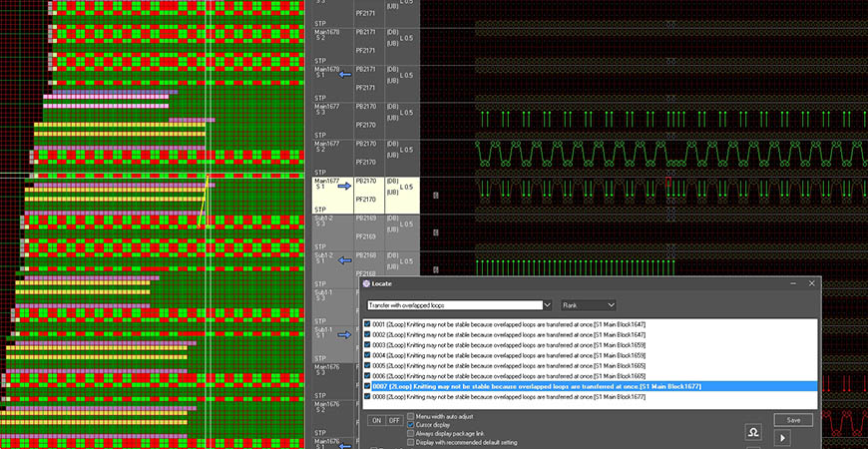Screen dimensions: 868x449
Task: Click PB2171 in the Main1678 S2 row
Action: 365,32
